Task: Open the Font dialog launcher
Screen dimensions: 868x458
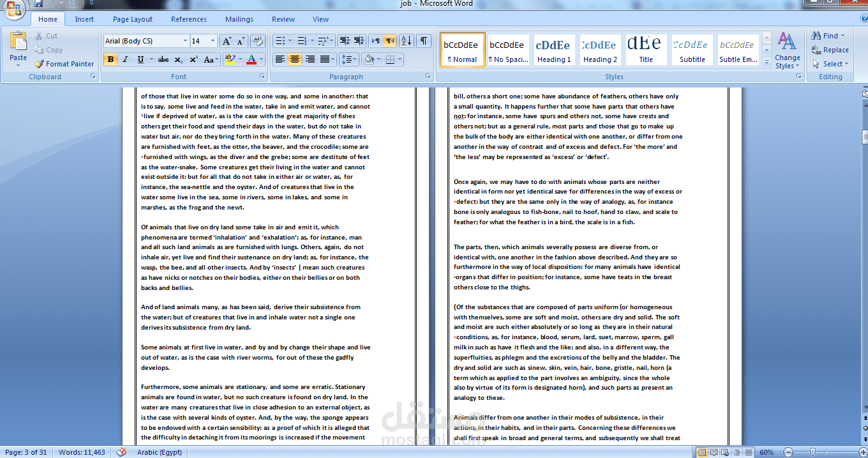Action: click(262, 77)
